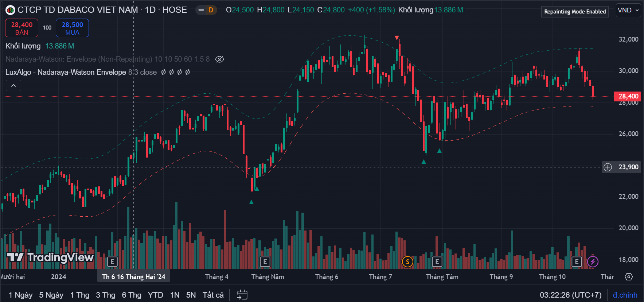Click the Repainting Mode Enabled label

click(x=575, y=12)
